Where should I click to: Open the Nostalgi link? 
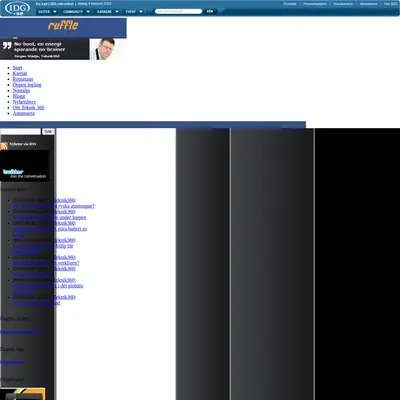click(21, 90)
